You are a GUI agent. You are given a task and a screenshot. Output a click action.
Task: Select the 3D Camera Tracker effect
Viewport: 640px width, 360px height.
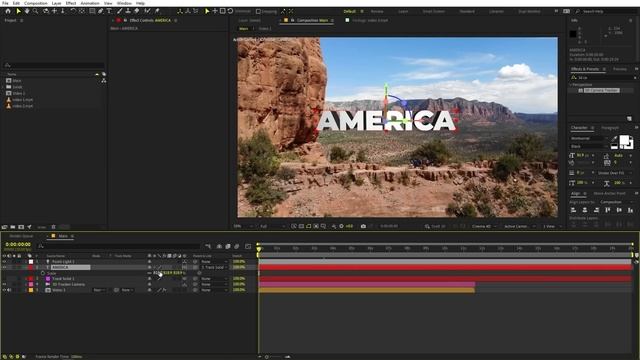(602, 91)
